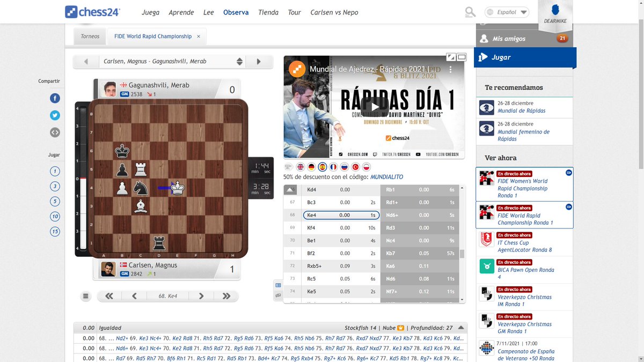
Task: Jump to the first move
Action: [x=109, y=295]
